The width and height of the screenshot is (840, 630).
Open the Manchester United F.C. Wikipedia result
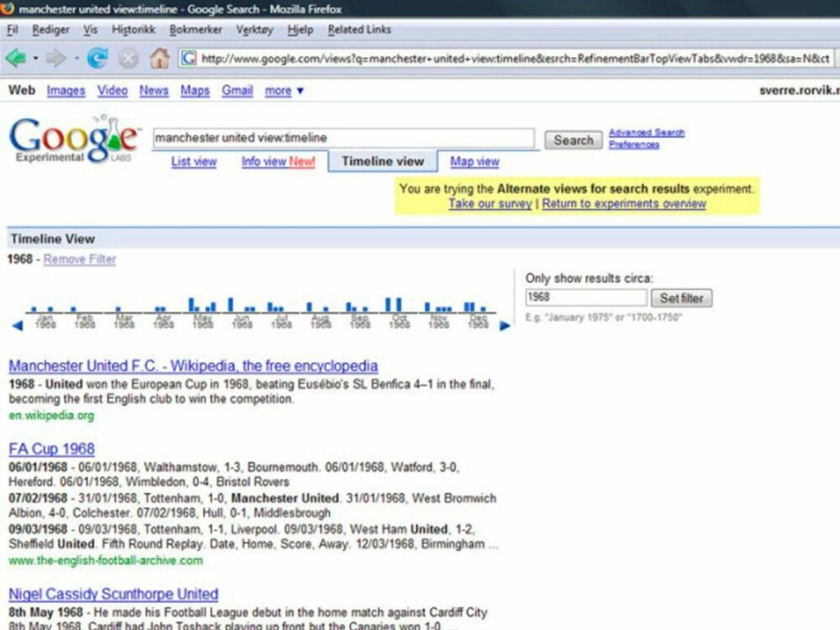coord(193,366)
